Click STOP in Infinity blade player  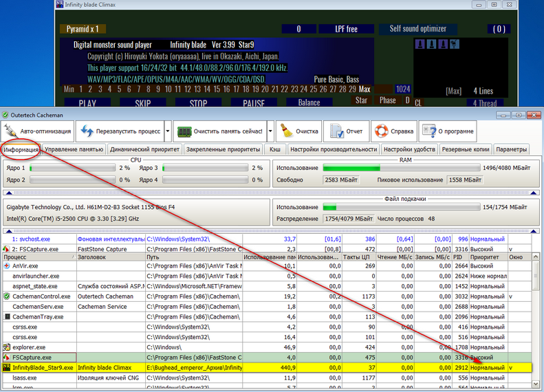pos(199,102)
